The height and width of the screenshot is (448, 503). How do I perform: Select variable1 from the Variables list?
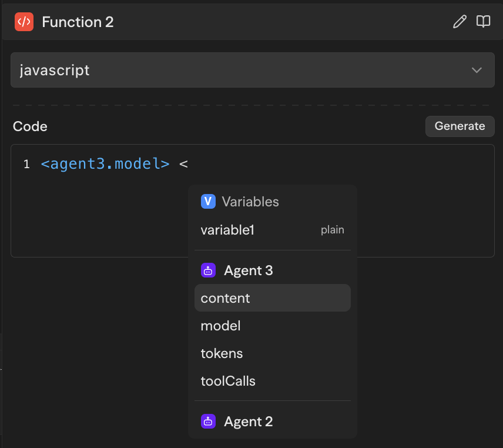(x=228, y=230)
